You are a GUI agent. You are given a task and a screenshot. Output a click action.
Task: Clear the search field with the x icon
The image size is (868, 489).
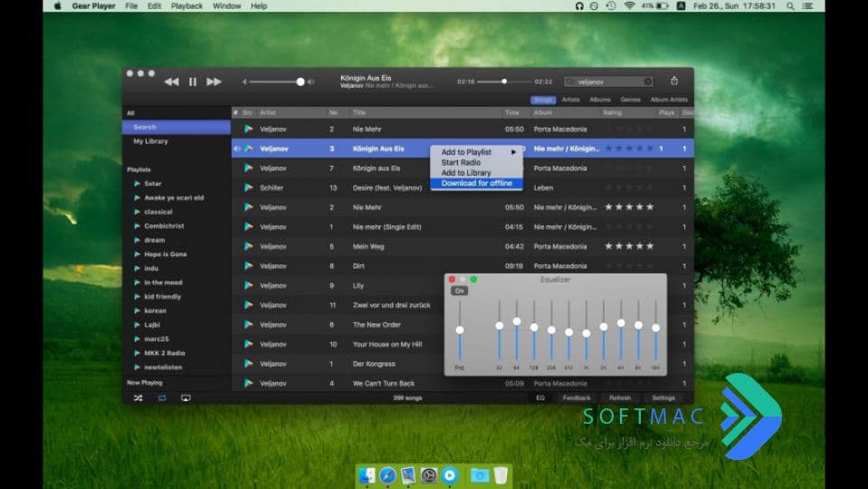pos(647,82)
